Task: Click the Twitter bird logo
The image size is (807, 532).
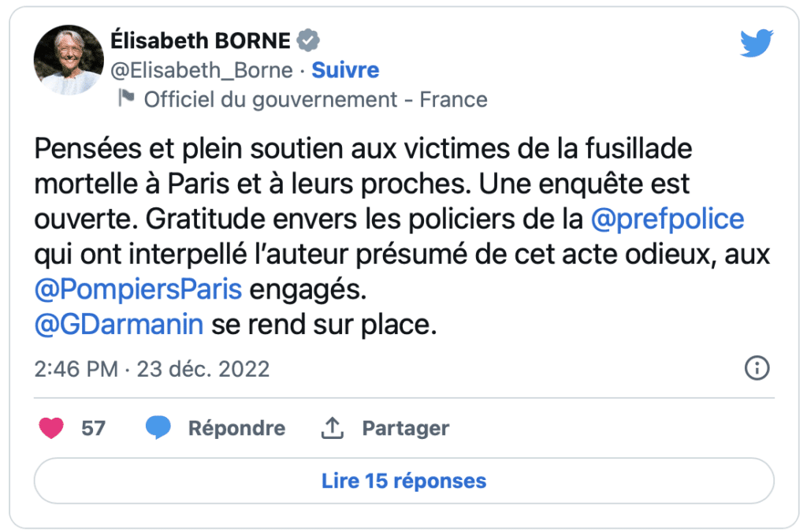Action: [757, 43]
